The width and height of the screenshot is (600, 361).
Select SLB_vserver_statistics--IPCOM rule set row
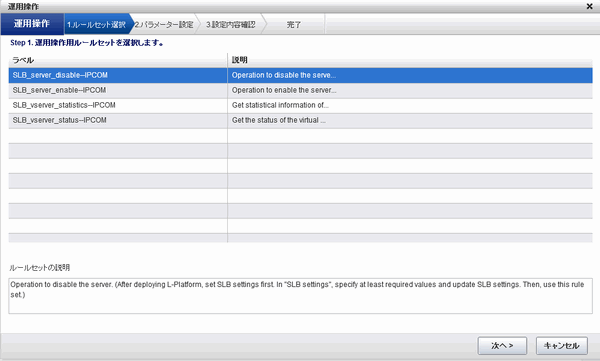coord(300,105)
